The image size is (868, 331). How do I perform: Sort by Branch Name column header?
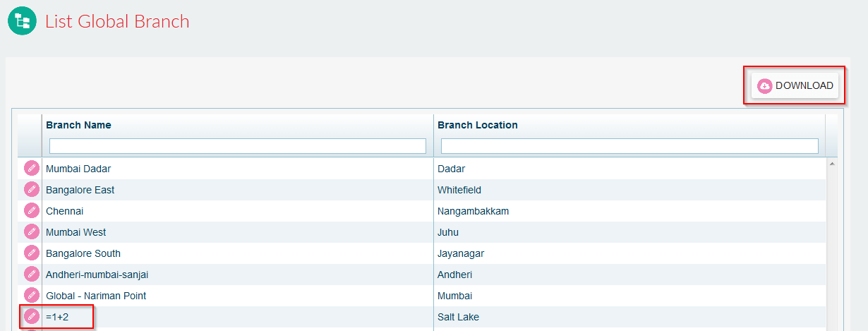tap(78, 125)
